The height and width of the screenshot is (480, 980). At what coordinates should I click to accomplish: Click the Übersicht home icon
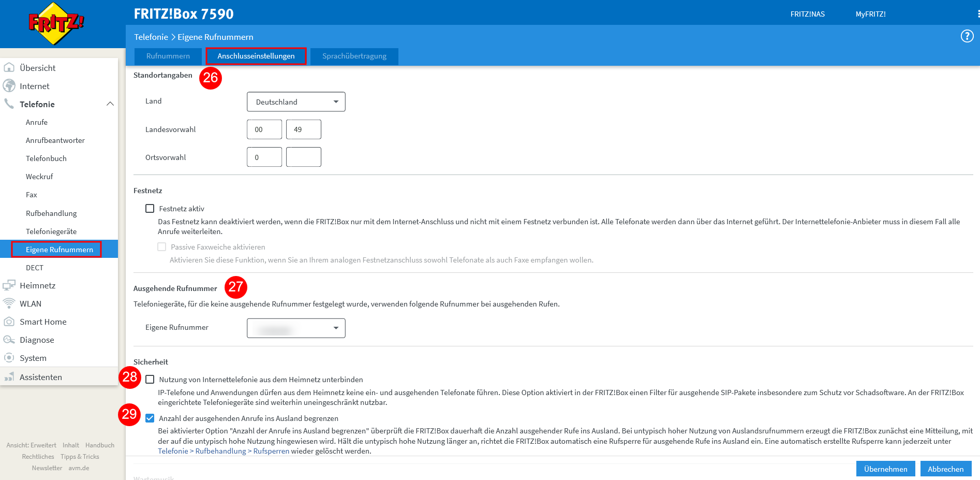[x=9, y=67]
